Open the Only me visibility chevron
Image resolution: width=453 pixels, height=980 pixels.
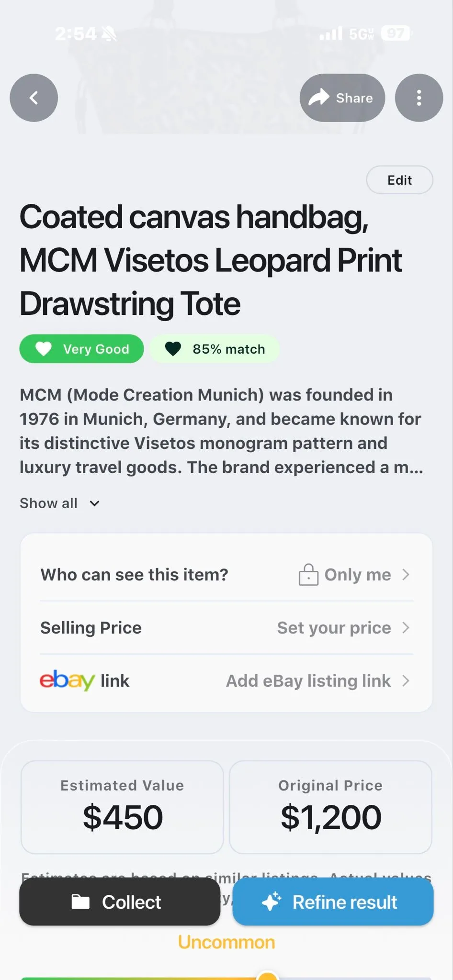[406, 574]
